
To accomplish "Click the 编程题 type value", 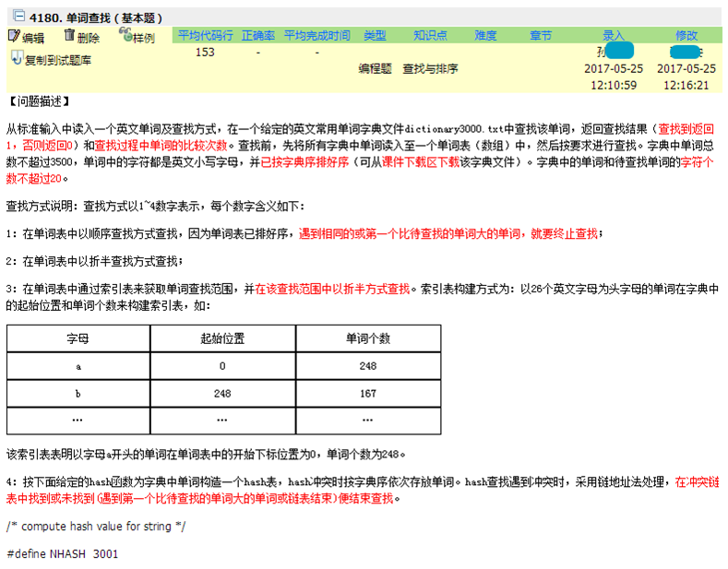I will coord(375,68).
